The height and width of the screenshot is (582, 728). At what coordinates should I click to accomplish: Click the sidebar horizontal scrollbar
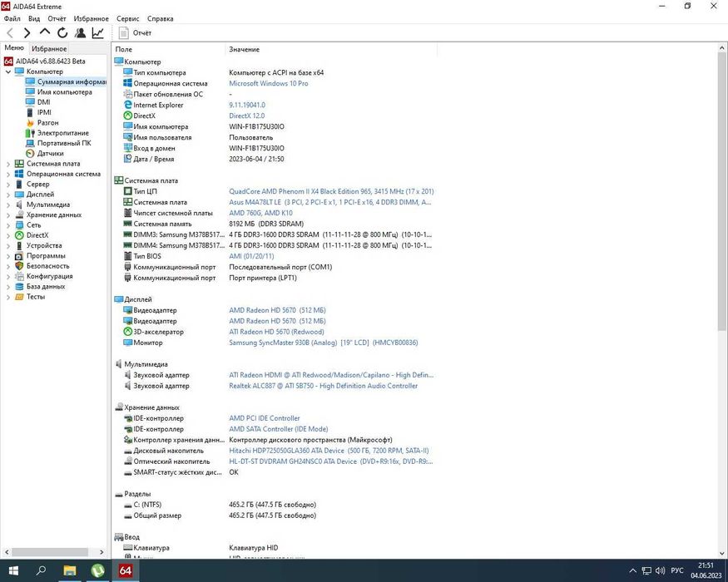pos(50,552)
